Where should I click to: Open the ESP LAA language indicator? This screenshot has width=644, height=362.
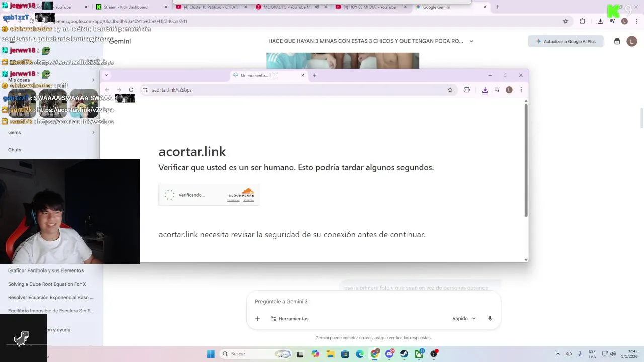(592, 354)
